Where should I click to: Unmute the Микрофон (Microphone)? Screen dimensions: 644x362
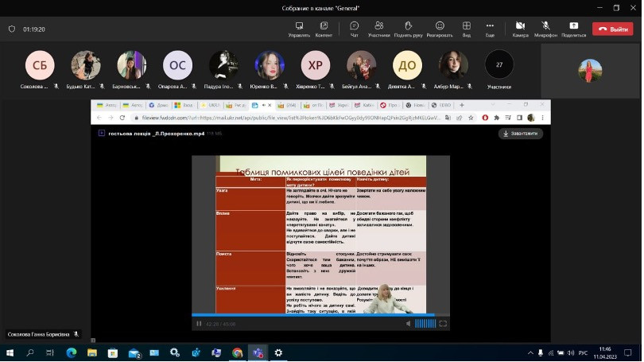tap(545, 26)
